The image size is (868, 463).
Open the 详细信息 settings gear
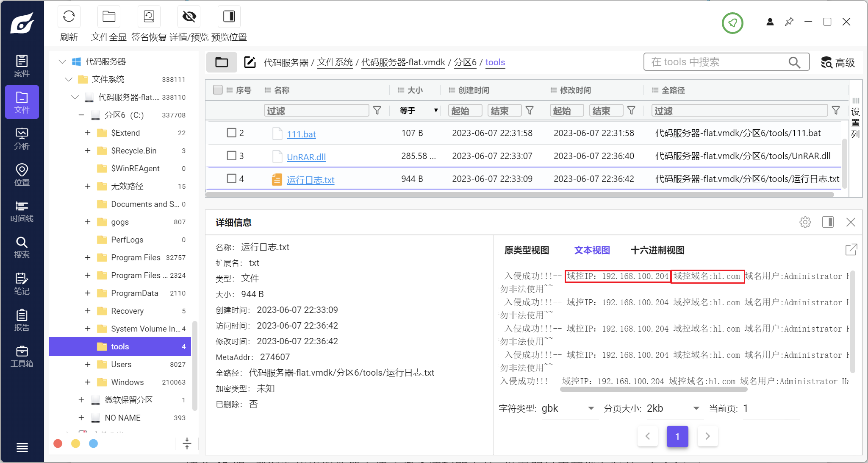tap(805, 222)
